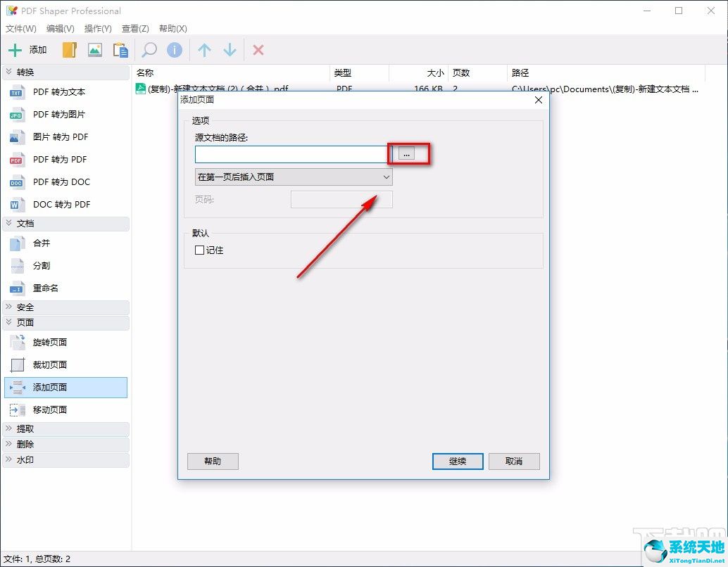Open the 查看(Z) menu
Screen dimensions: 728x567
click(x=136, y=29)
